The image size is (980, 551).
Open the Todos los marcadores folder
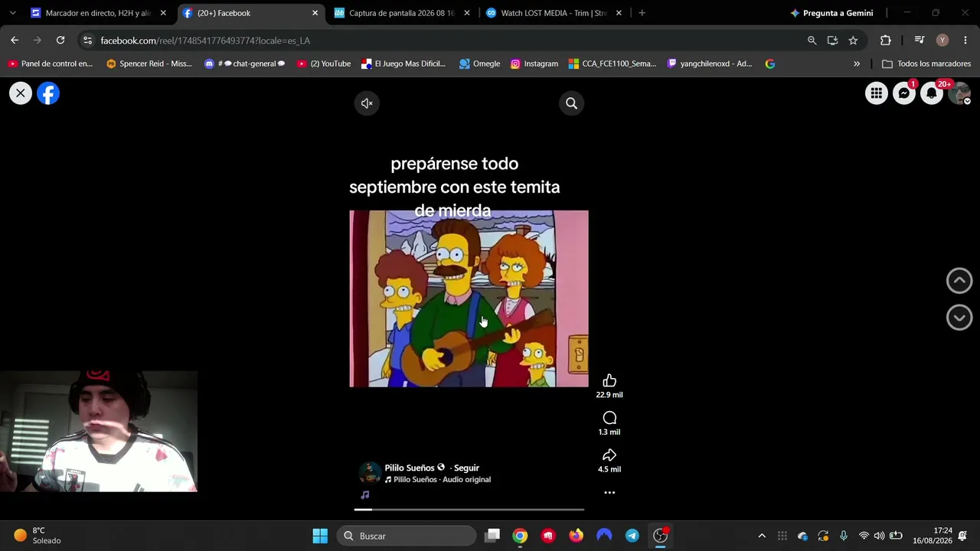coord(926,64)
